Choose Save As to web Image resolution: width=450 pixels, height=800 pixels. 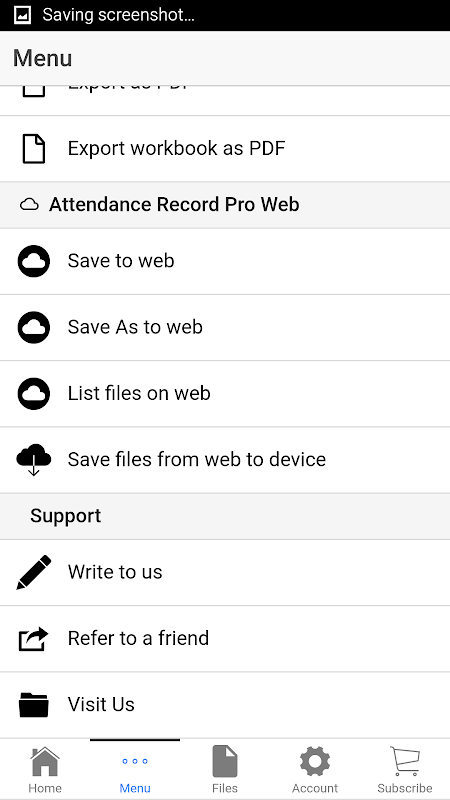coord(225,328)
